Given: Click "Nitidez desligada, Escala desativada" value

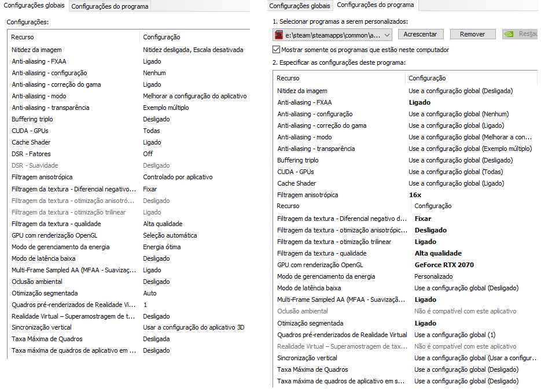Looking at the screenshot, I should click(193, 50).
